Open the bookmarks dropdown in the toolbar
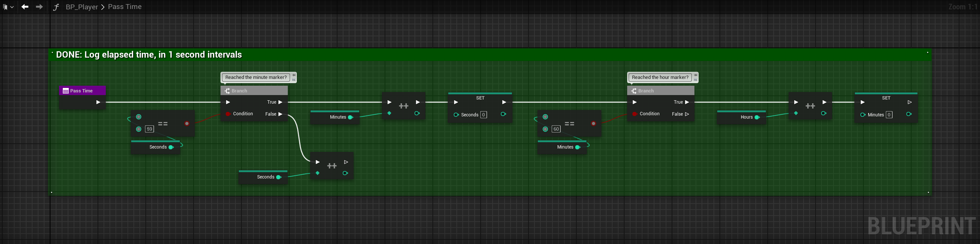This screenshot has height=244, width=980. click(x=8, y=7)
